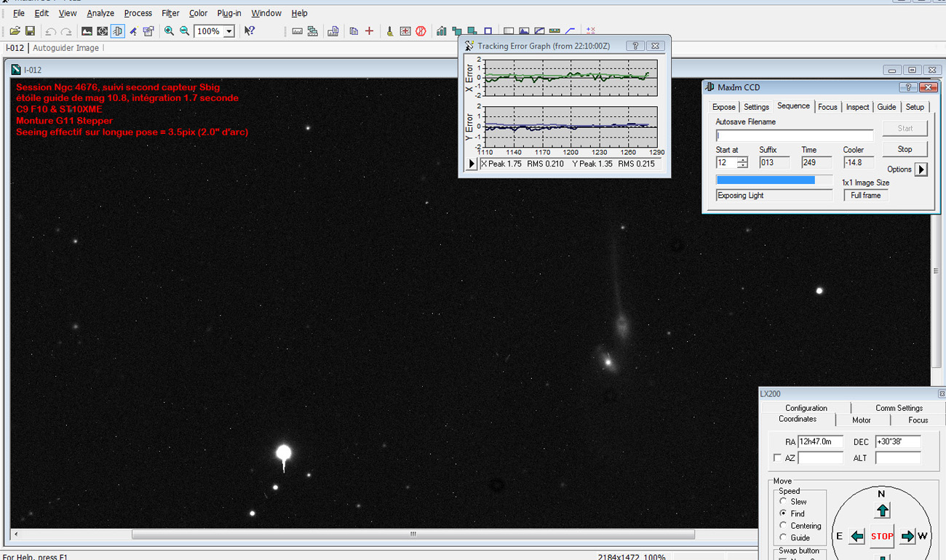The height and width of the screenshot is (560, 946).
Task: Switch to the Guide tab in MaxIm CCD
Action: (x=886, y=107)
